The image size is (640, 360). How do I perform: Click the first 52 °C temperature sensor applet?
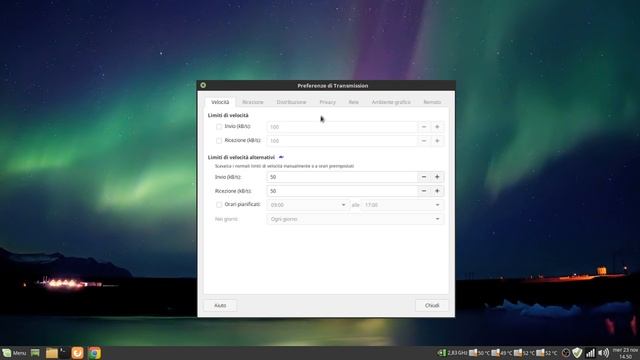click(x=524, y=353)
